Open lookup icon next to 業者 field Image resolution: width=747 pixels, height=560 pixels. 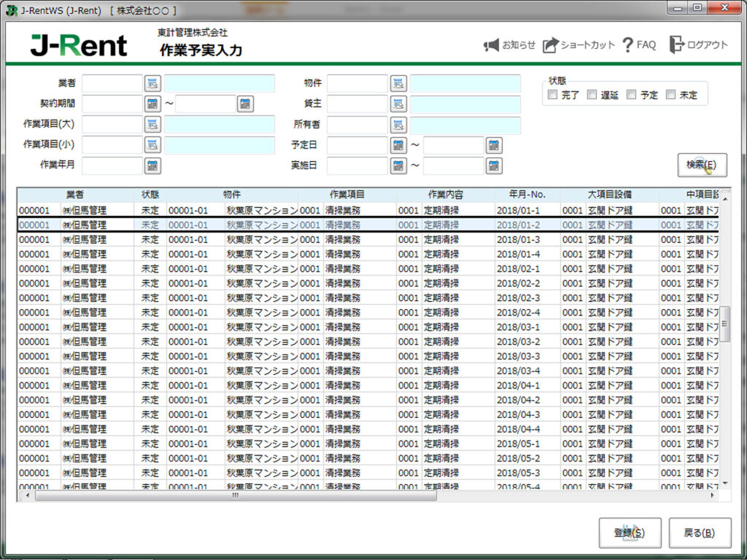tap(152, 83)
